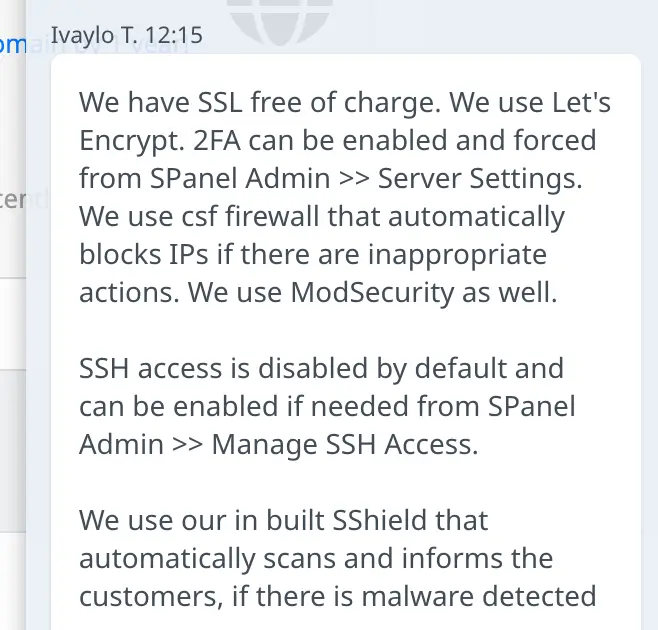Image resolution: width=658 pixels, height=630 pixels.
Task: Click the "Manage SSH Access" text
Action: (345, 444)
